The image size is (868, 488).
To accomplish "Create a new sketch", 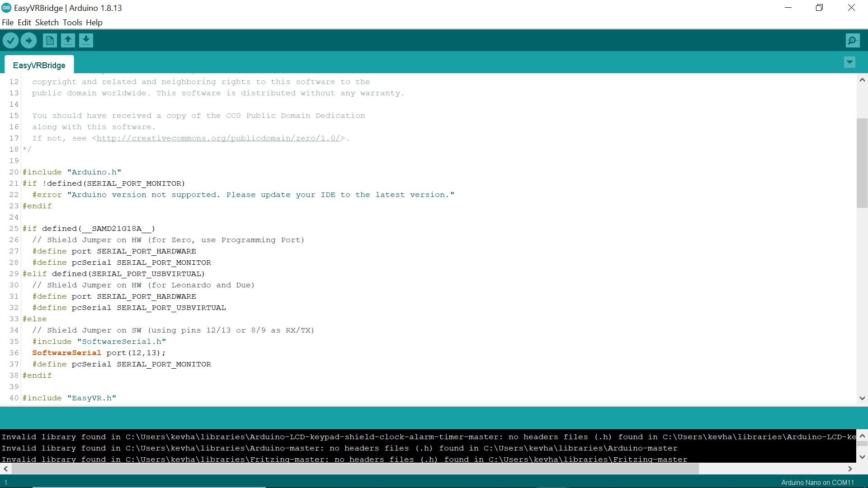I will pyautogui.click(x=50, y=40).
